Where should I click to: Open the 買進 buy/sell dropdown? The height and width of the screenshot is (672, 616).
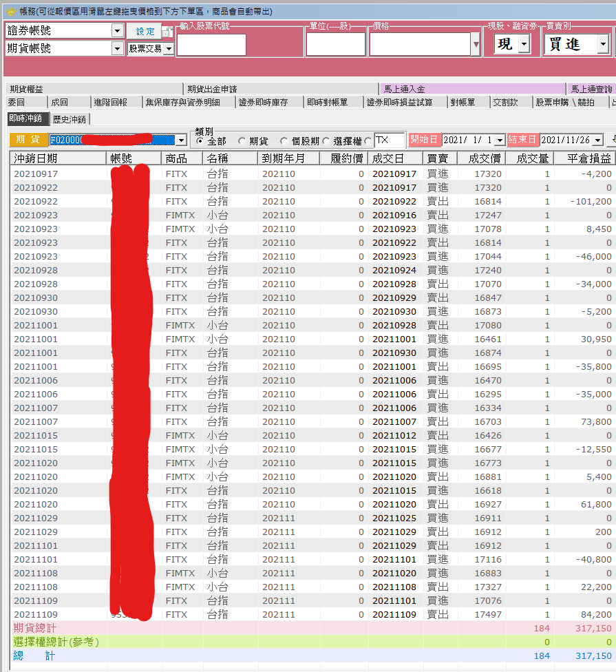pyautogui.click(x=603, y=43)
